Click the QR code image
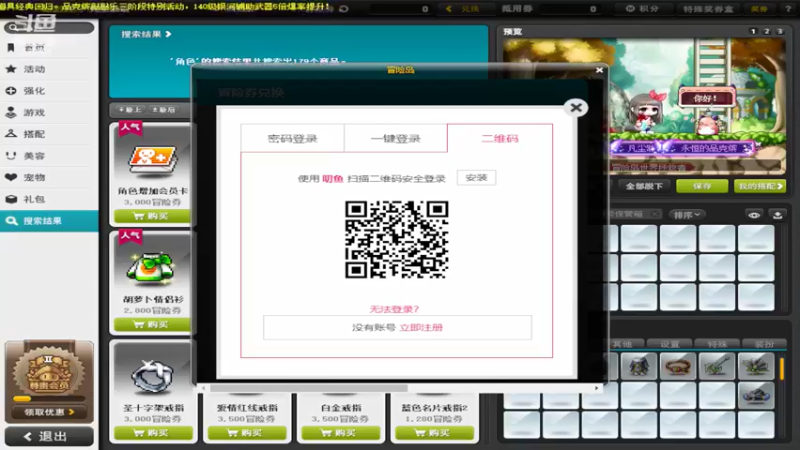 click(x=396, y=239)
